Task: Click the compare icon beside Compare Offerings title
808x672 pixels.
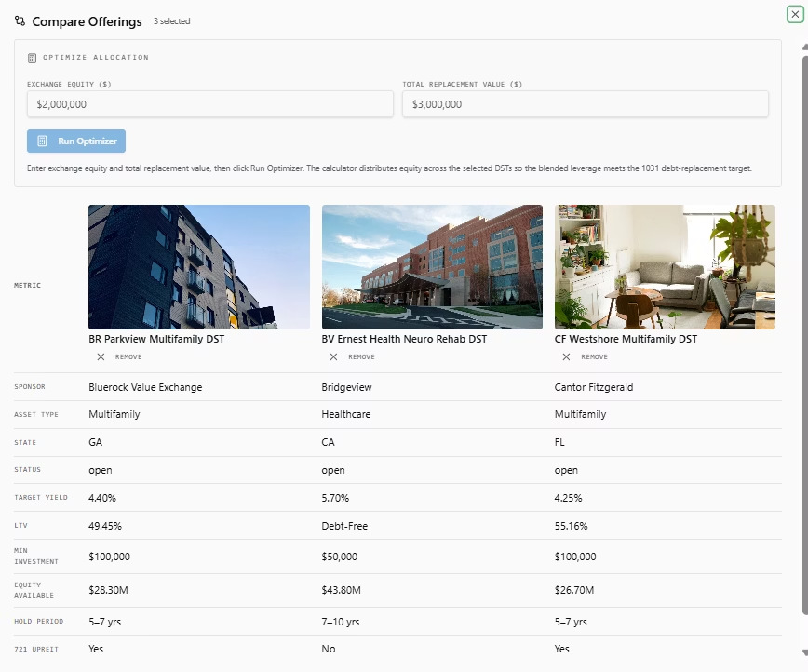Action: point(20,21)
